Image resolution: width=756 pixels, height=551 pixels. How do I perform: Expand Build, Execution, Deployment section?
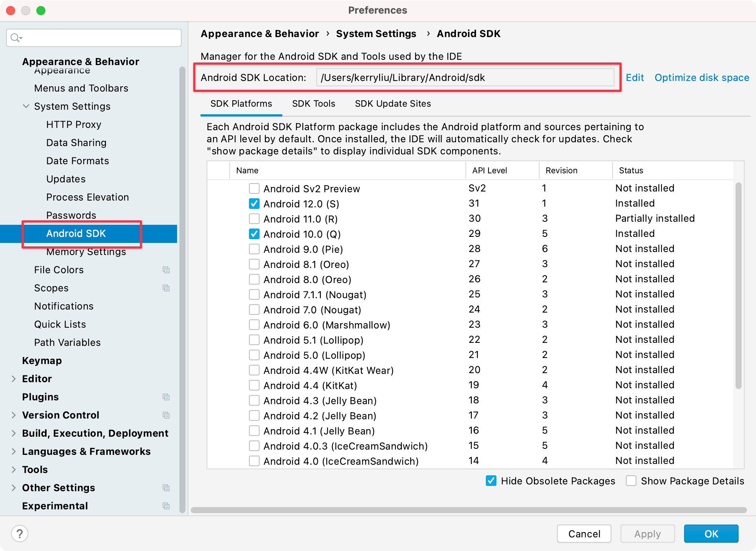point(14,433)
